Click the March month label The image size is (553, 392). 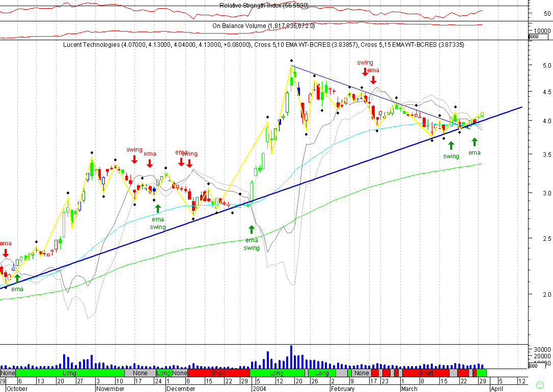(x=409, y=388)
